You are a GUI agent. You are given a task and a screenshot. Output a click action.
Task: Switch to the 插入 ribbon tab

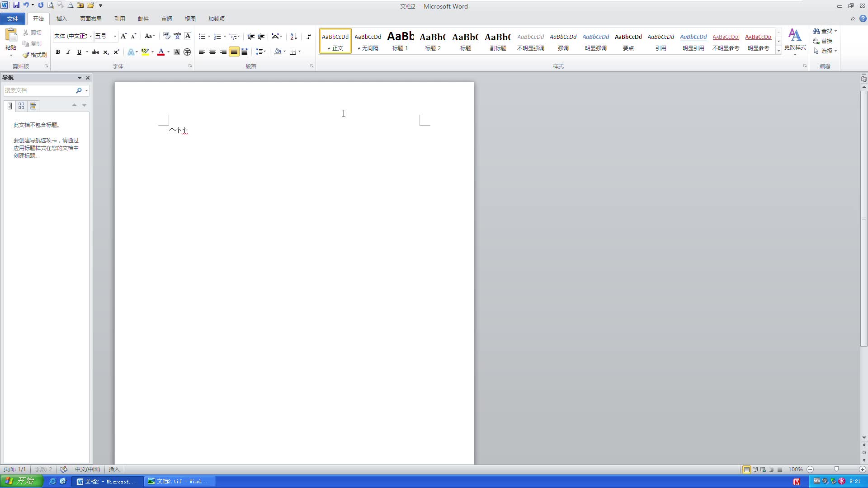coord(62,19)
